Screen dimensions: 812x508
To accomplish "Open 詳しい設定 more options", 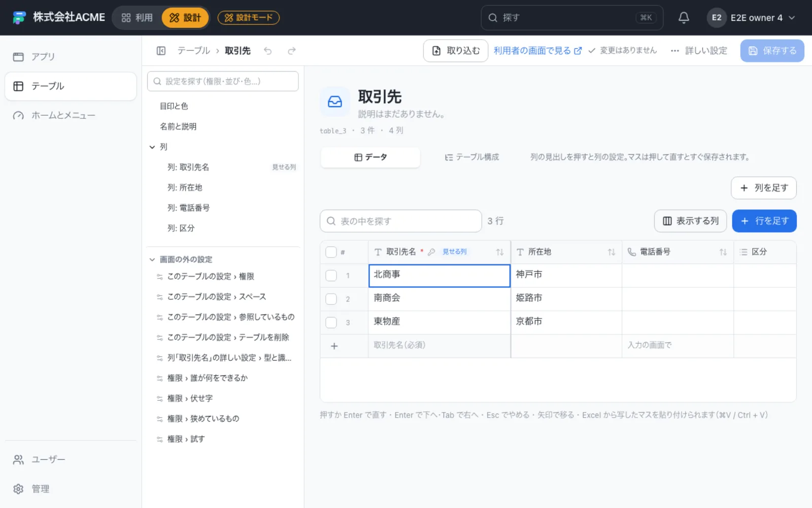I will (699, 51).
